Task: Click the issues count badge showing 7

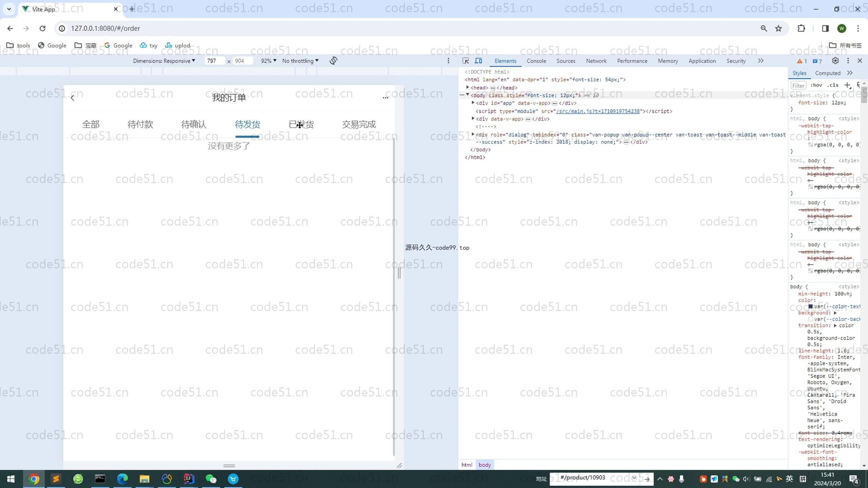Action: pyautogui.click(x=817, y=61)
